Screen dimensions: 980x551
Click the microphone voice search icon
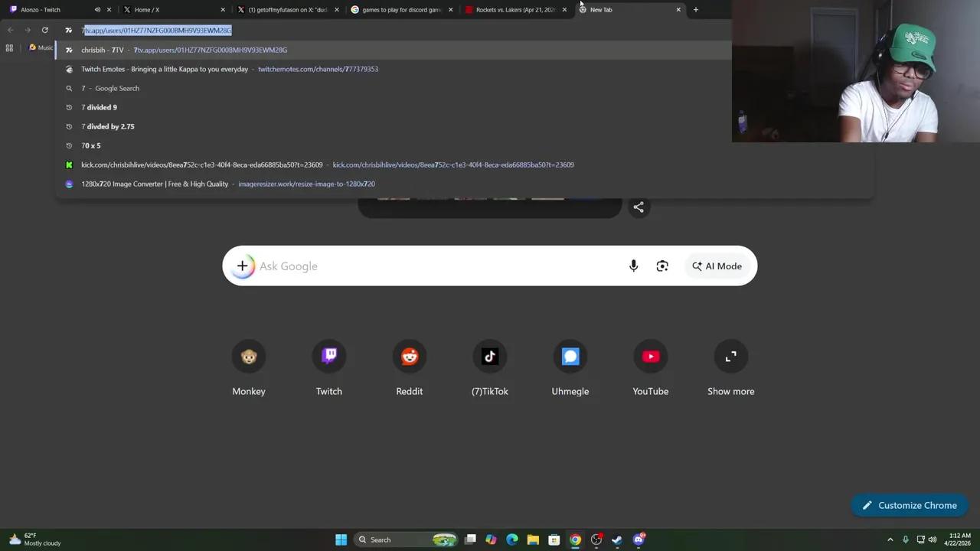coord(633,266)
